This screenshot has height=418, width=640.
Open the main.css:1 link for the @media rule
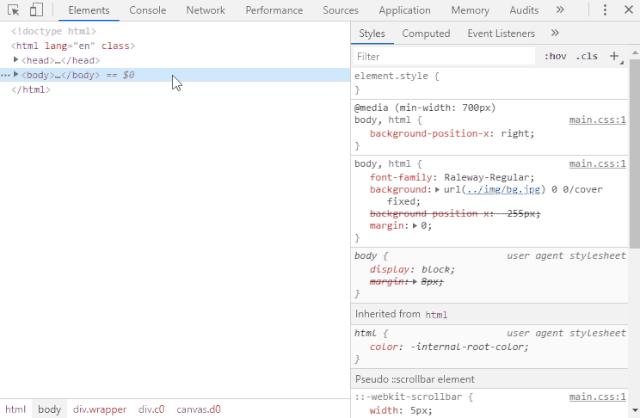tap(597, 120)
